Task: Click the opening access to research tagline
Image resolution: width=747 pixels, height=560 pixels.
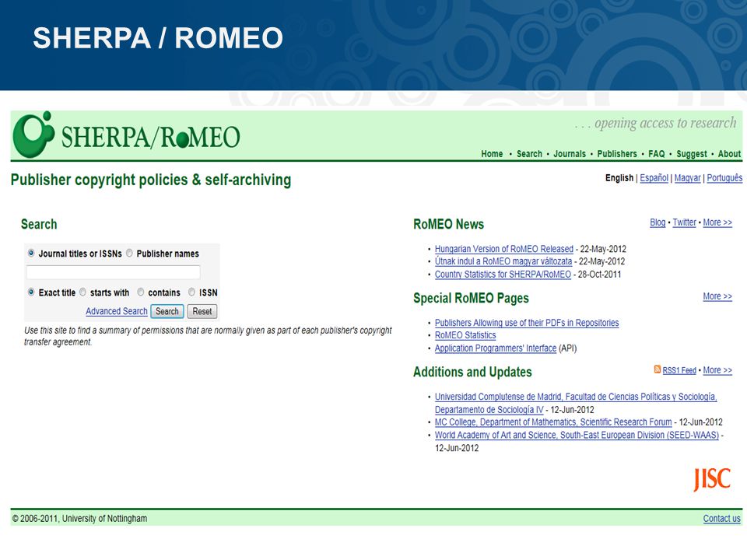Action: pos(655,124)
